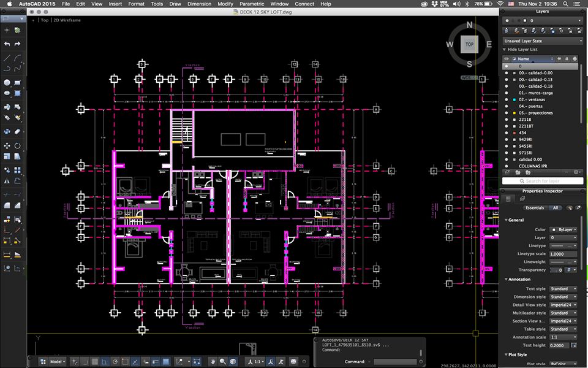Open the Unsaved Layer State dropdown

pos(543,41)
